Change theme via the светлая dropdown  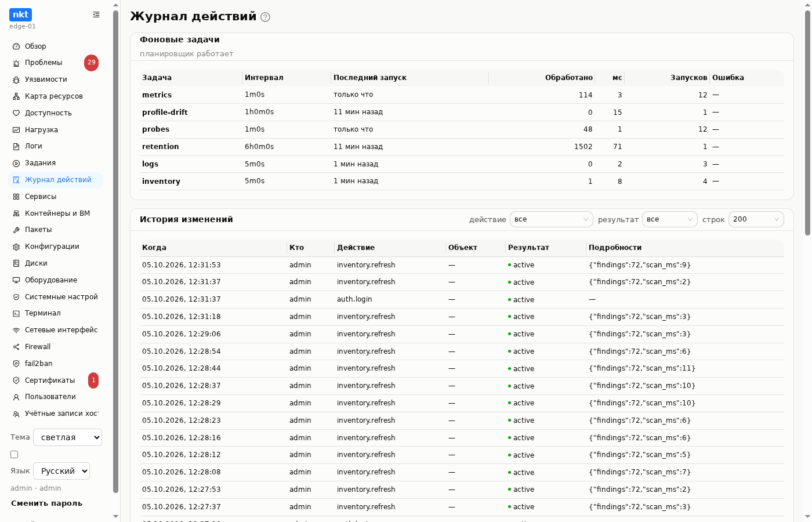(x=68, y=437)
